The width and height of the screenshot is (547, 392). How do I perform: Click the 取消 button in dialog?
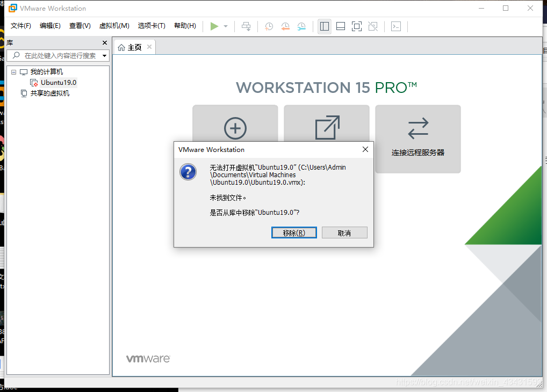click(x=344, y=233)
